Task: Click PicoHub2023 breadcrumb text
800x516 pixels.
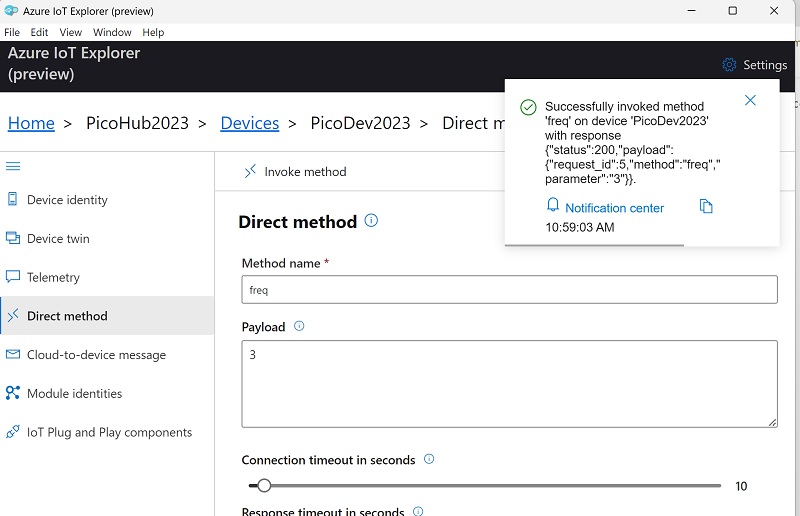Action: tap(137, 123)
